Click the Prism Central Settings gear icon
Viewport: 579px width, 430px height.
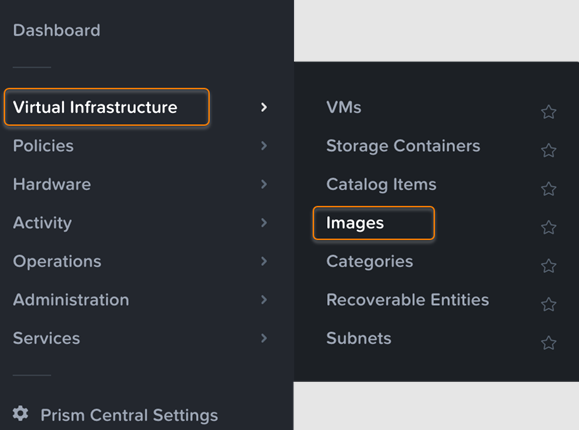pyautogui.click(x=21, y=413)
